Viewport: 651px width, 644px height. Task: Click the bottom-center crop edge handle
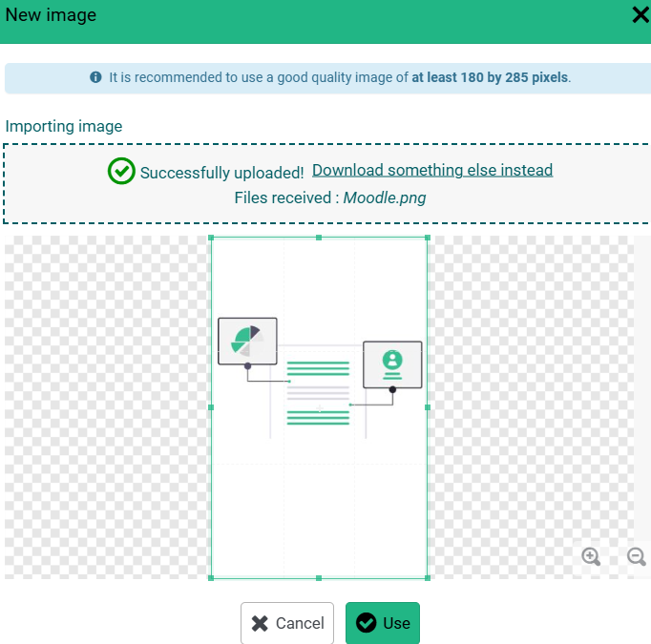[319, 578]
